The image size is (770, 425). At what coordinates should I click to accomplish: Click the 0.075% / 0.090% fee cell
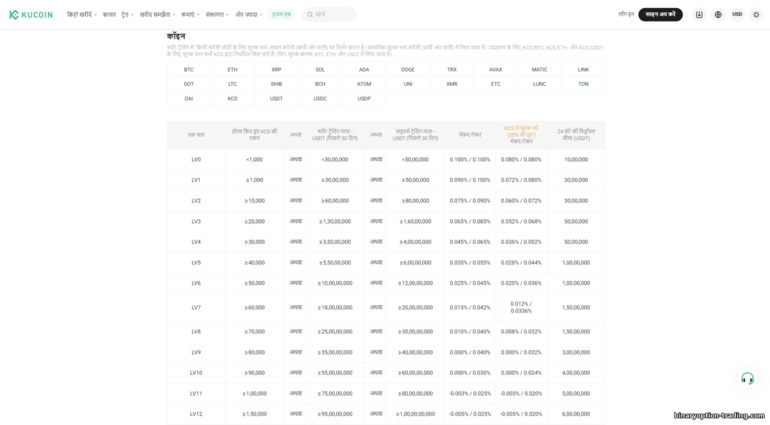(470, 201)
